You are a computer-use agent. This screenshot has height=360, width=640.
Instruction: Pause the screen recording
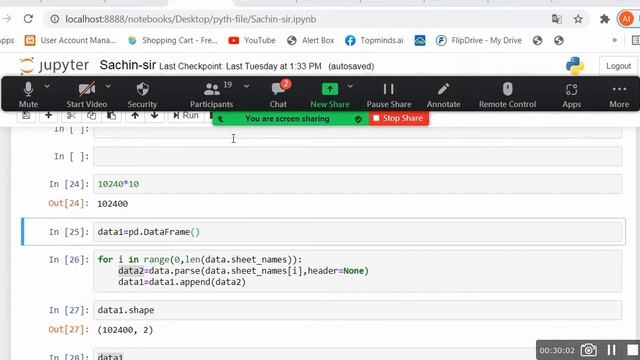611,350
